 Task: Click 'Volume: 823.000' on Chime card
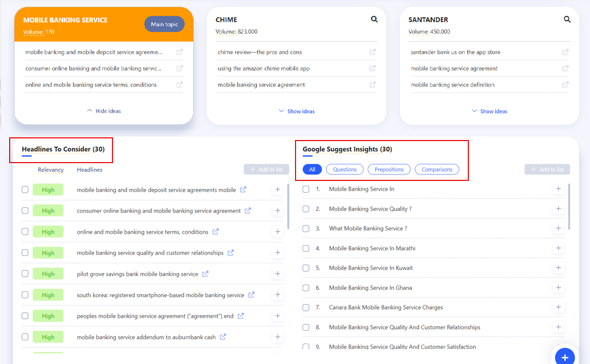tap(236, 32)
